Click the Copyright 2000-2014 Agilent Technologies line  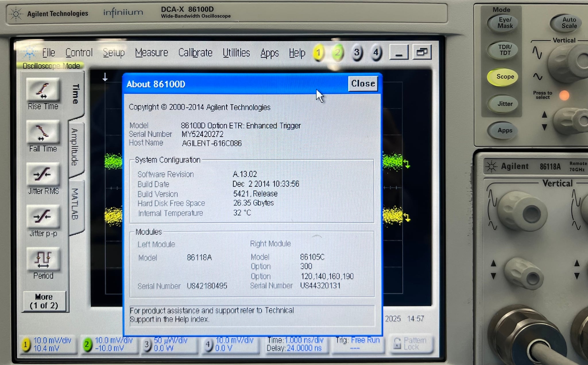pyautogui.click(x=200, y=107)
